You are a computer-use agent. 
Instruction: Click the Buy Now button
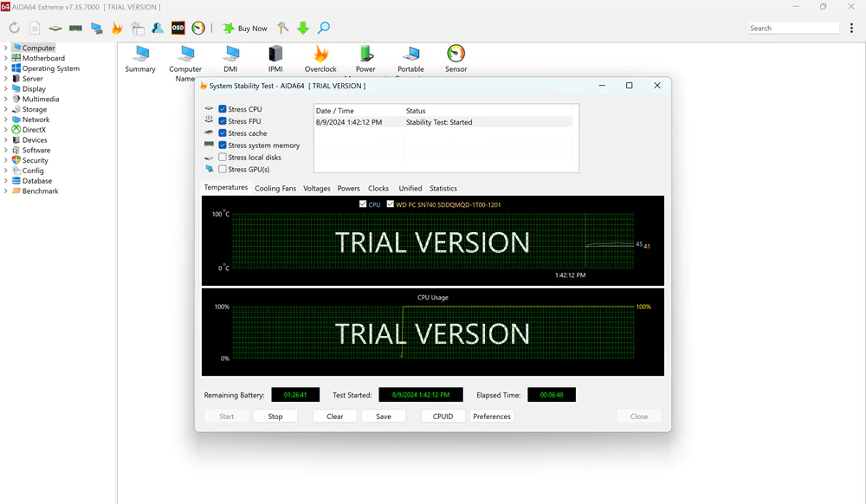(245, 29)
